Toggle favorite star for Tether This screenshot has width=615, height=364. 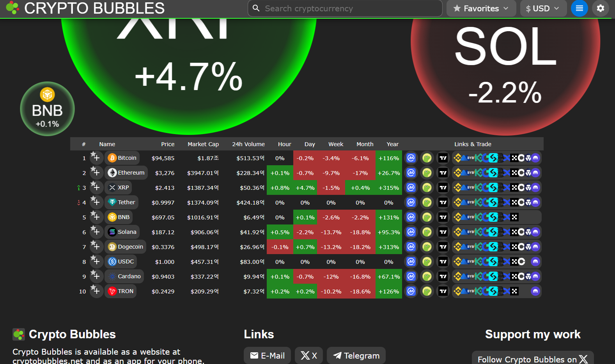96,202
